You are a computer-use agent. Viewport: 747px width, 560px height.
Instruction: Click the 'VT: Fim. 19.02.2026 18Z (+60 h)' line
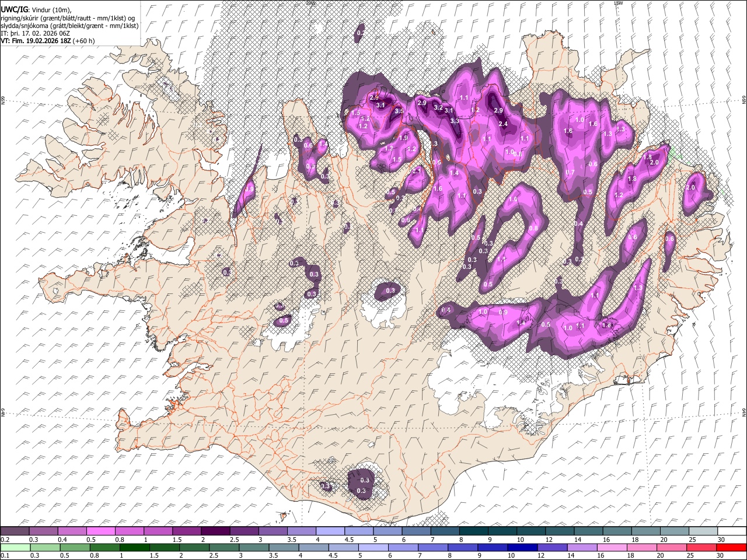tap(48, 41)
